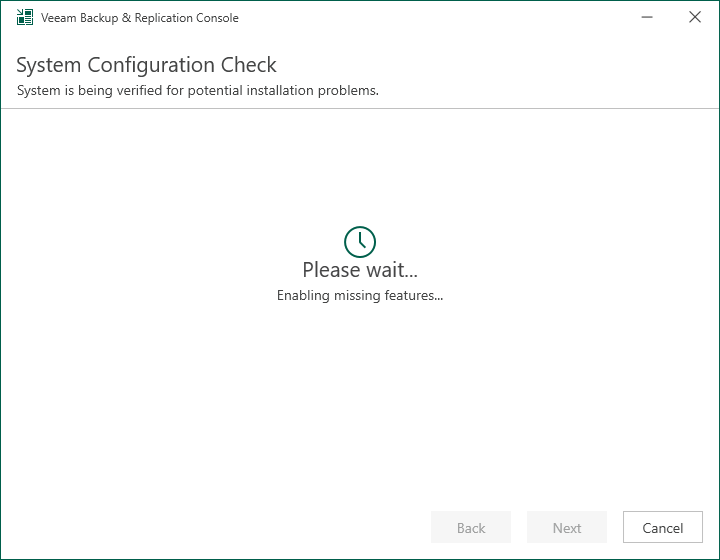Viewport: 720px width, 560px height.
Task: Click the 'Please wait...' message
Action: (360, 270)
